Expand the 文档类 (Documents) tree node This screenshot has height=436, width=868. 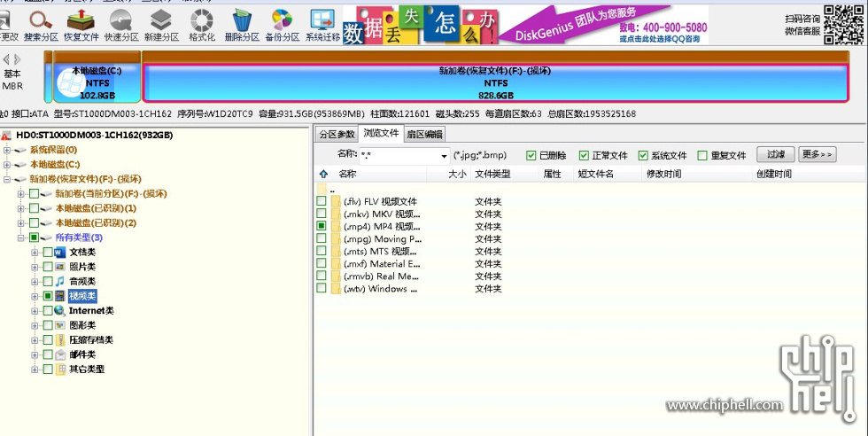click(x=35, y=253)
